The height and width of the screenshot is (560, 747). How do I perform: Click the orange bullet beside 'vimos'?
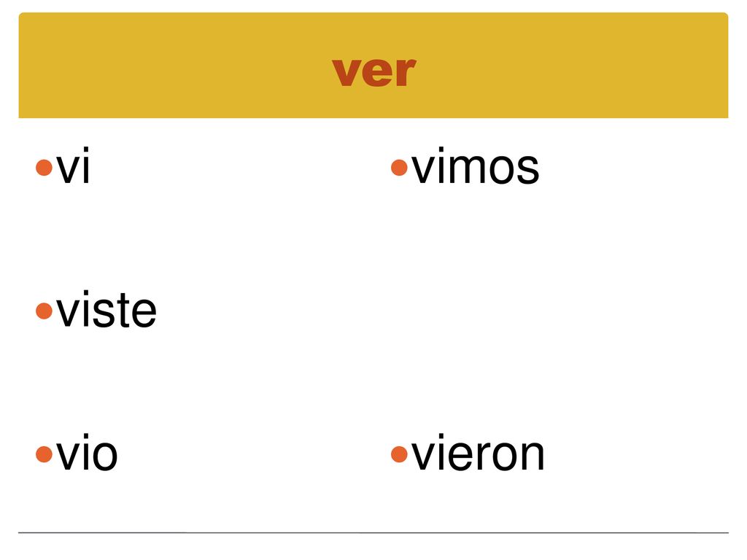pos(399,168)
